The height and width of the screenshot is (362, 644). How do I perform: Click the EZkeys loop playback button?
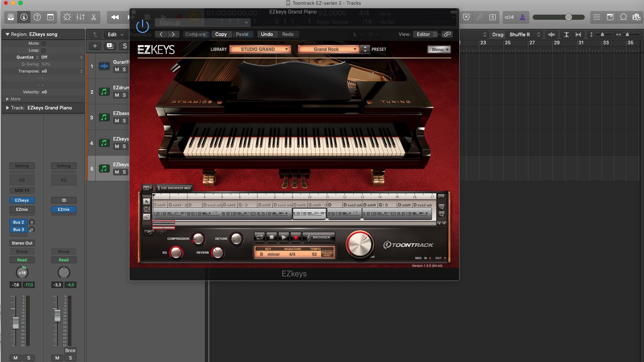click(260, 237)
